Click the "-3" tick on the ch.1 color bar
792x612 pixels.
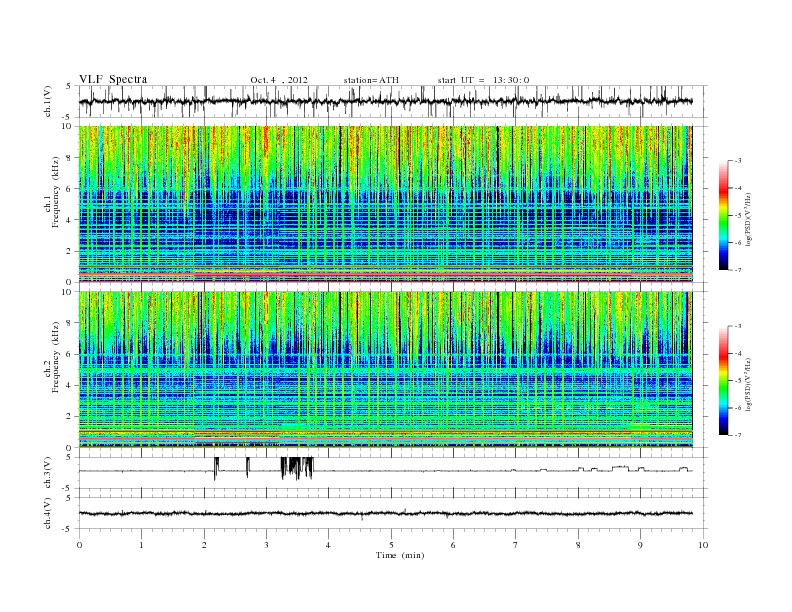tap(738, 161)
